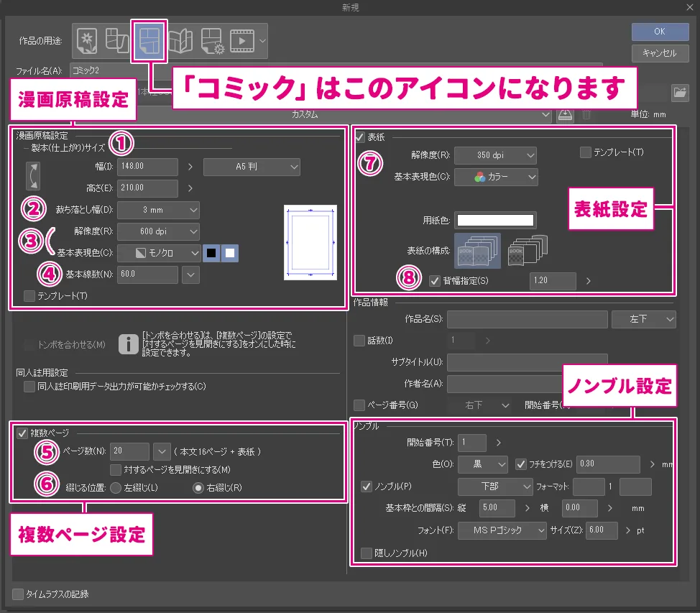
Task: Select the Illustration usage icon
Action: [88, 40]
